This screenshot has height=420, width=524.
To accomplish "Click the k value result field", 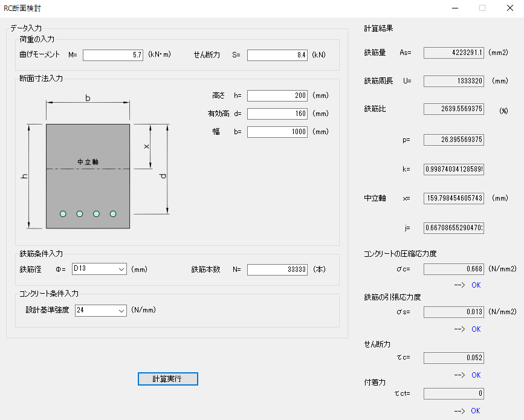I will click(453, 169).
